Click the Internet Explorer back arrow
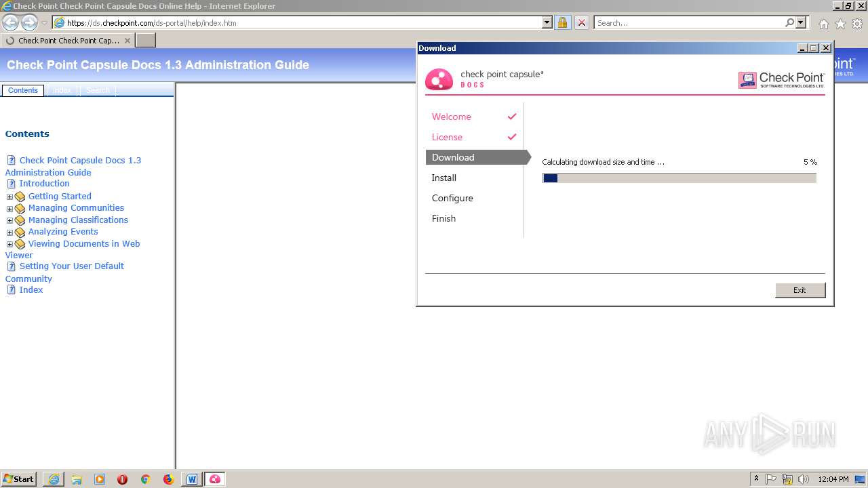868x488 pixels. 11,22
